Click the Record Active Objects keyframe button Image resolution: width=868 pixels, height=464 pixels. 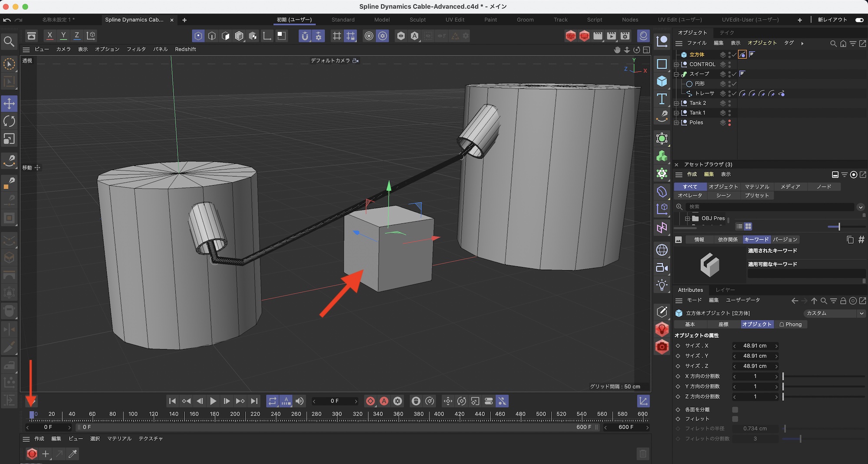pos(370,401)
